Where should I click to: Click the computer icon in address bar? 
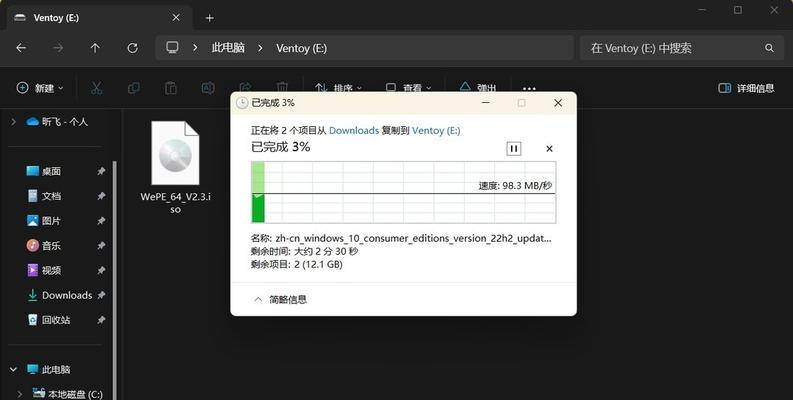click(172, 48)
